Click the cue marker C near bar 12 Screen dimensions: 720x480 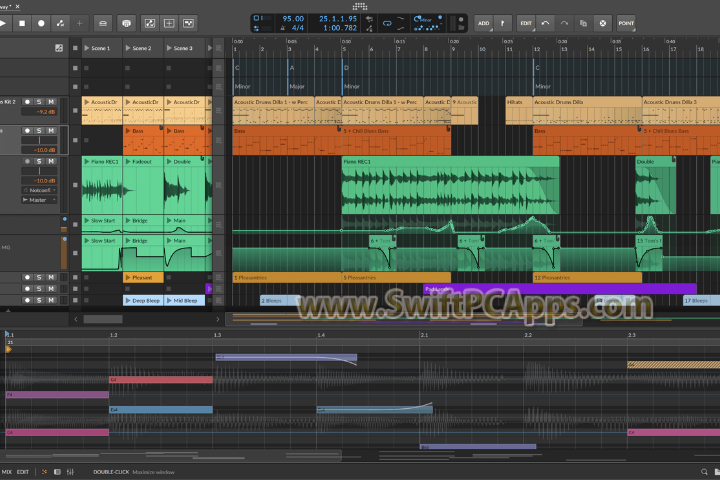[x=537, y=68]
